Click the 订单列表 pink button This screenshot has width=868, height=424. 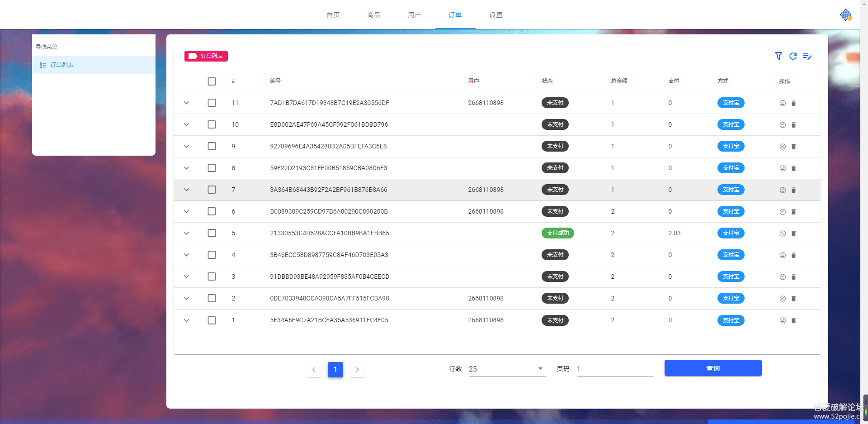click(206, 56)
